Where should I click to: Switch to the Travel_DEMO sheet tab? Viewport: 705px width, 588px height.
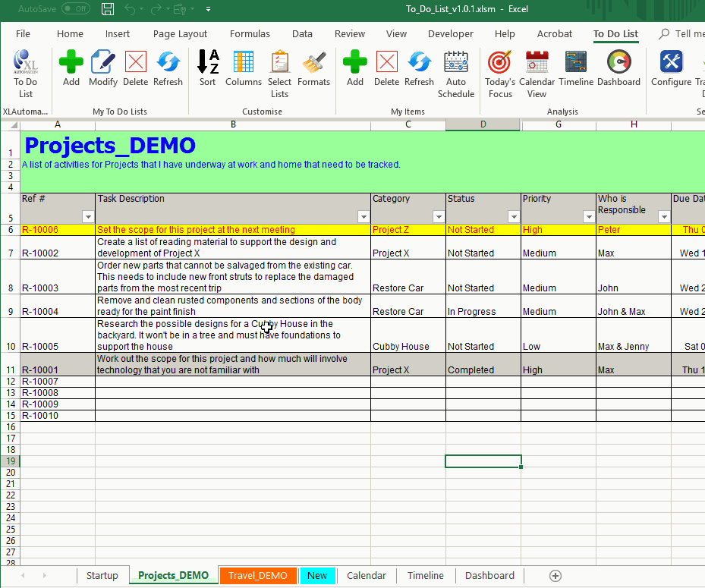(258, 575)
